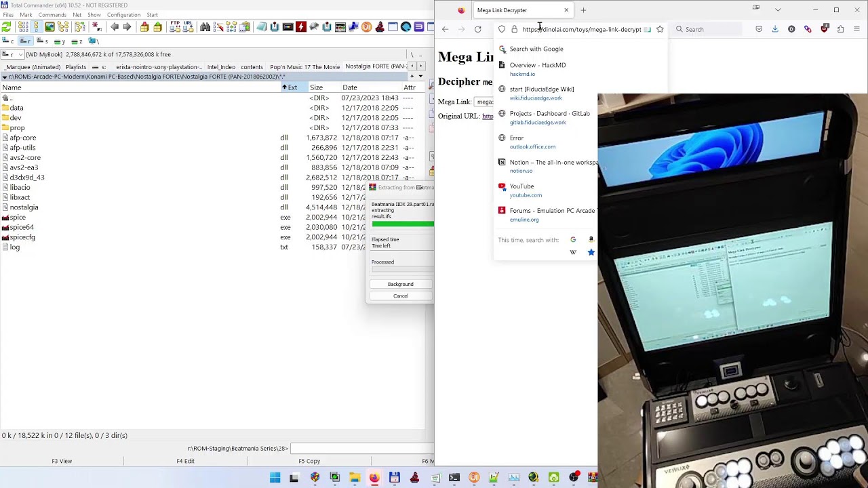
Task: Open the Firefox Extensions puzzle icon
Action: (841, 29)
